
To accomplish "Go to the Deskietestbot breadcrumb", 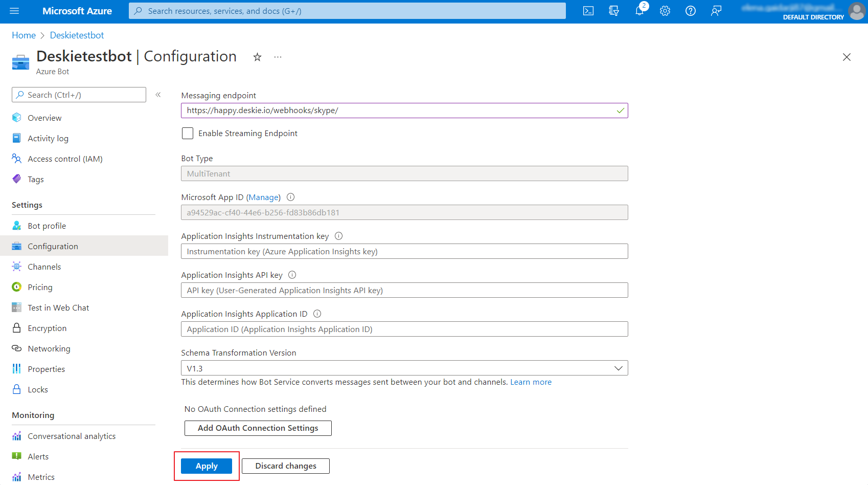I will point(77,35).
